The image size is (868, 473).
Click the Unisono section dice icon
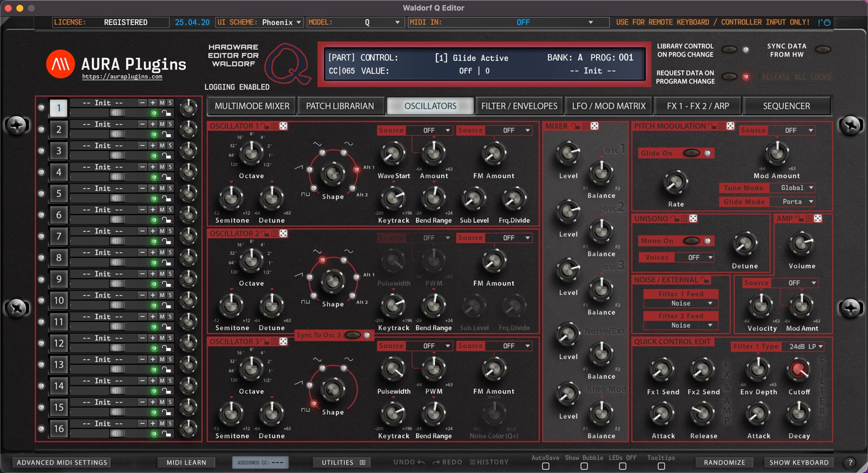[693, 219]
